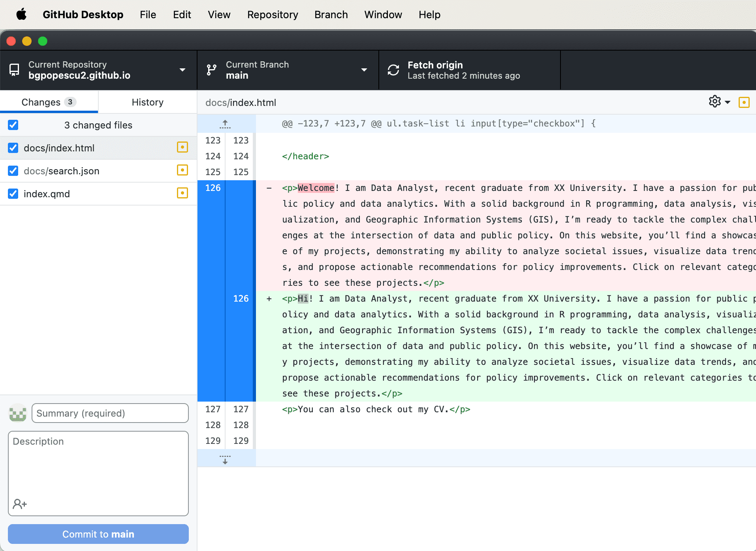Image resolution: width=756 pixels, height=551 pixels.
Task: Focus the Summary (required) input field
Action: point(110,413)
